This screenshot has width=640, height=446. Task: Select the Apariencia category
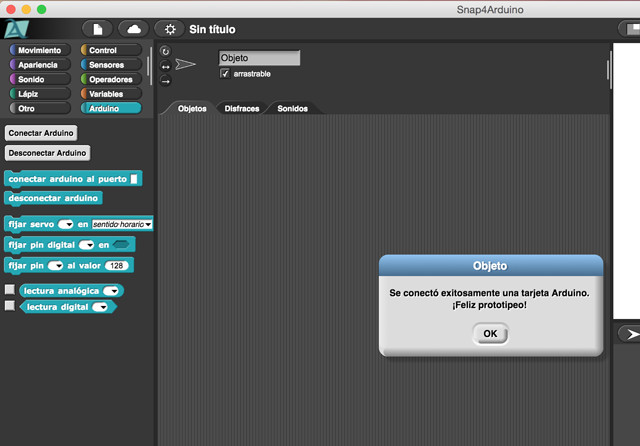tap(40, 64)
